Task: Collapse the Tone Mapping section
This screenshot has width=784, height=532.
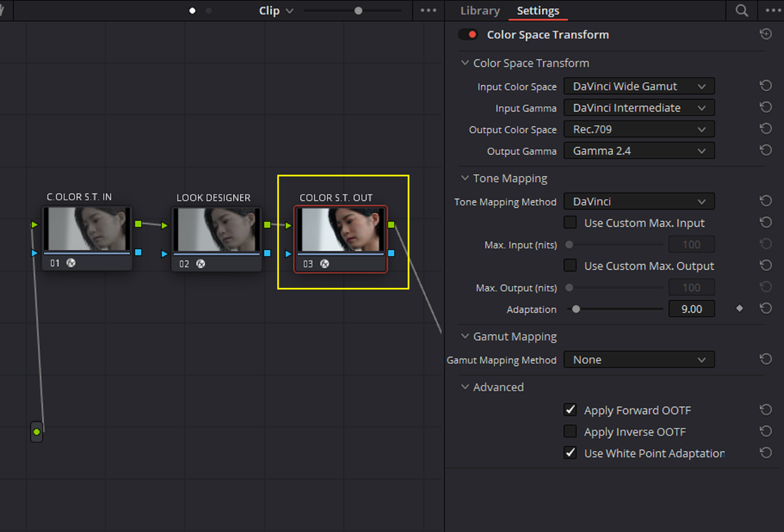Action: tap(465, 178)
